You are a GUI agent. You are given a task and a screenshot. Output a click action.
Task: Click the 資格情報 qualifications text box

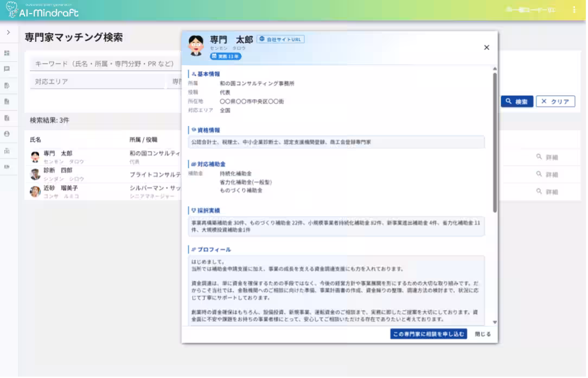click(337, 143)
